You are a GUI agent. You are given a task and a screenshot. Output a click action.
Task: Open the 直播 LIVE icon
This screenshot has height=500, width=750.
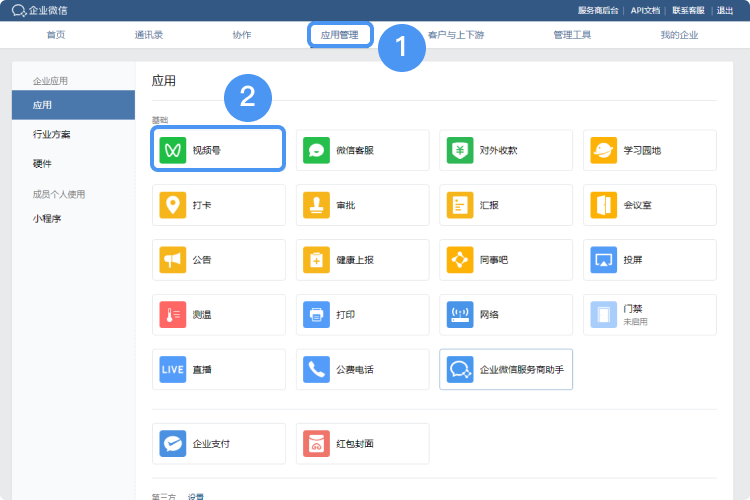(173, 369)
